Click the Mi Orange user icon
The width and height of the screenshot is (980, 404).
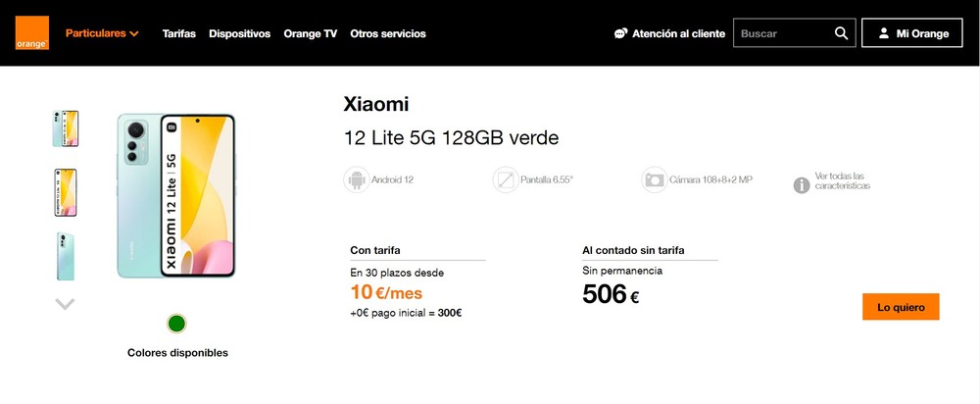click(883, 33)
